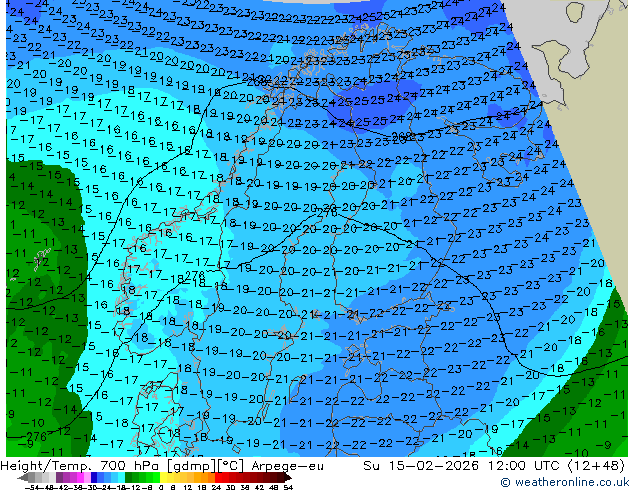The width and height of the screenshot is (634, 490).
Task: Click the legend's right dark-red arrow end
Action: tap(288, 478)
